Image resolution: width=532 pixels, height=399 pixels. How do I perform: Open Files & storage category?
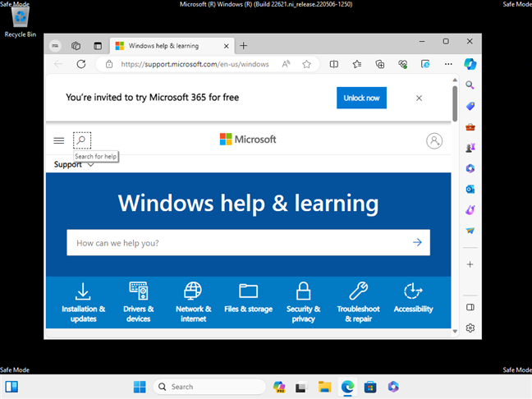tap(249, 297)
